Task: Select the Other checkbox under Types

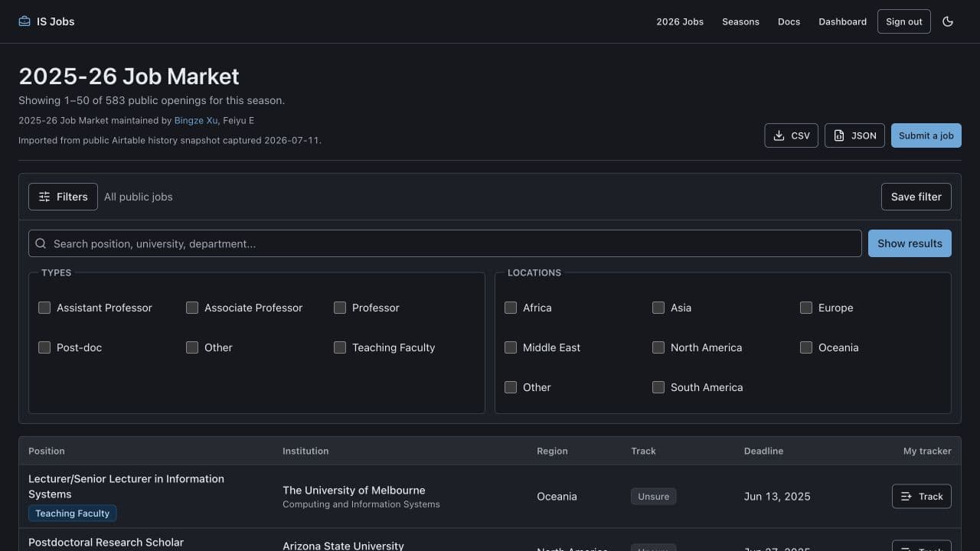Action: (192, 347)
